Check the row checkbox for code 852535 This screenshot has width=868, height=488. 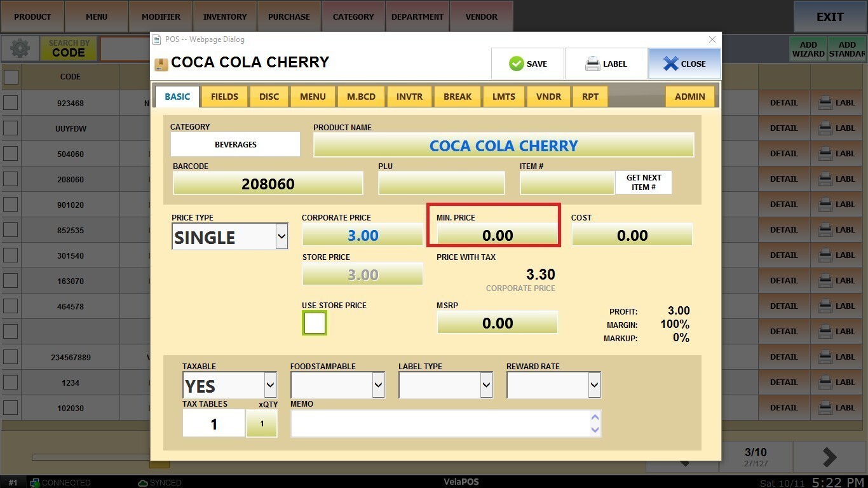tap(11, 230)
